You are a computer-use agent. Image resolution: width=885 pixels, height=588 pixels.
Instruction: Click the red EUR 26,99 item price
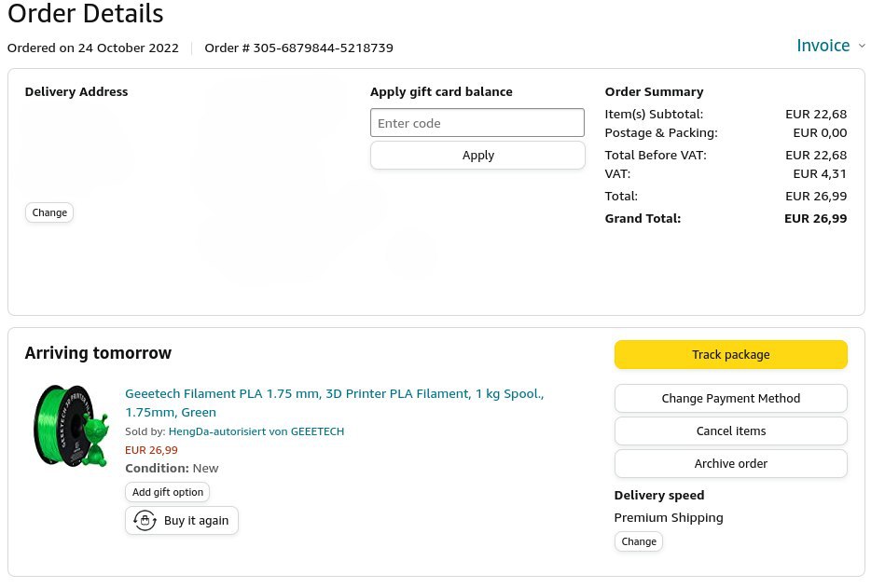(151, 450)
